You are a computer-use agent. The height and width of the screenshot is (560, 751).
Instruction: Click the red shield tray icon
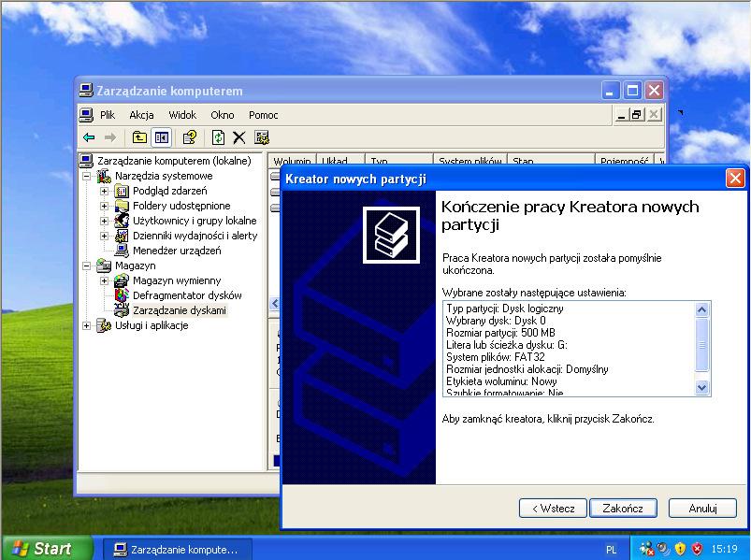point(697,549)
